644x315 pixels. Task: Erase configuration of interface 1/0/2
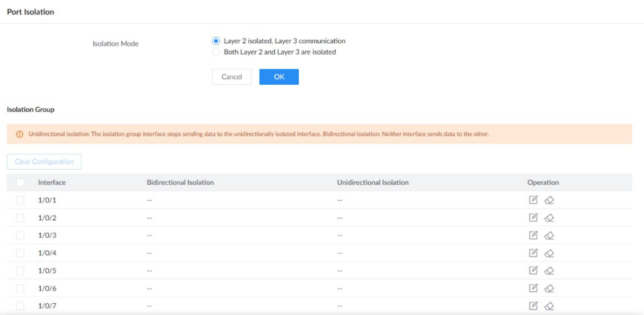(x=549, y=218)
